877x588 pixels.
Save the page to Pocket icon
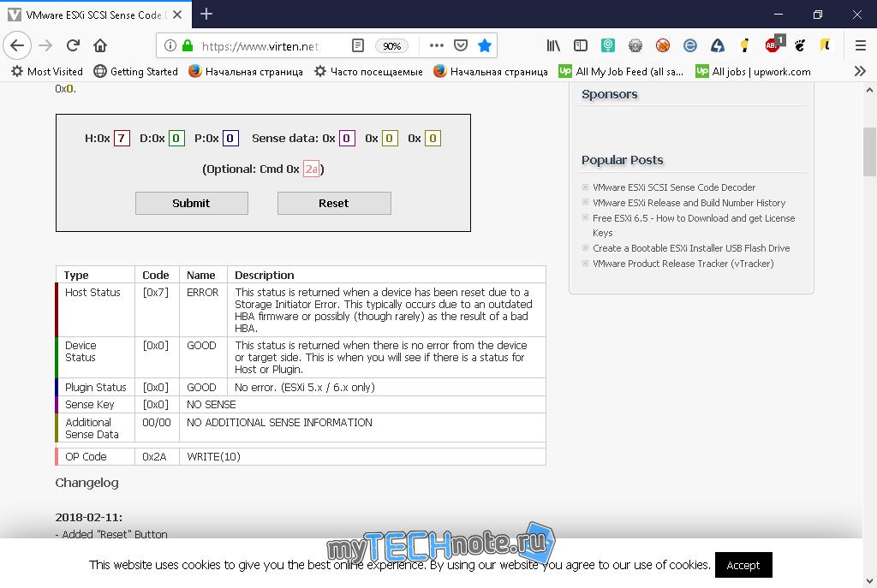click(x=460, y=45)
